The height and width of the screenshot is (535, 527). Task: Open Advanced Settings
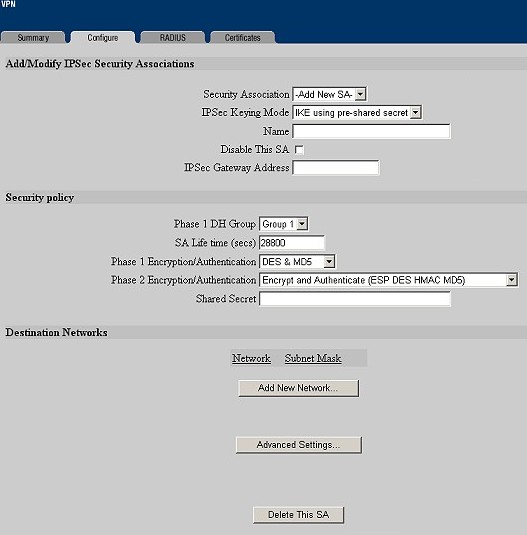pyautogui.click(x=298, y=445)
